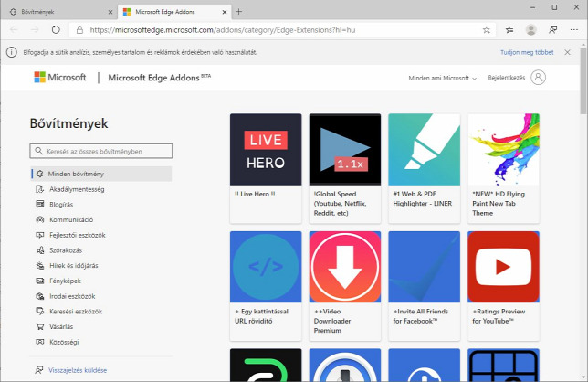
Task: Open ++Video Downloader Premium icon
Action: (x=345, y=267)
